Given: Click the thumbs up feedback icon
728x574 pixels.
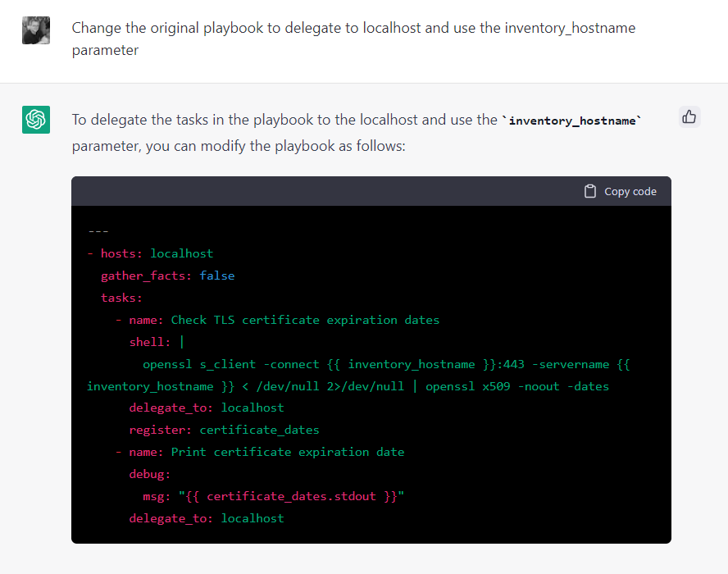Looking at the screenshot, I should click(689, 117).
